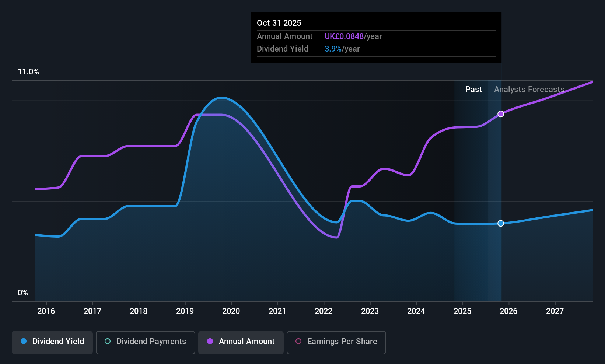Click the teal Dividend Payments legend circle
Image resolution: width=605 pixels, height=364 pixels.
108,341
